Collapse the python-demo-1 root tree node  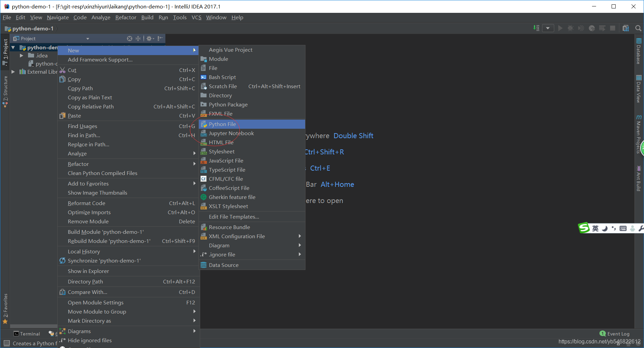pos(13,48)
